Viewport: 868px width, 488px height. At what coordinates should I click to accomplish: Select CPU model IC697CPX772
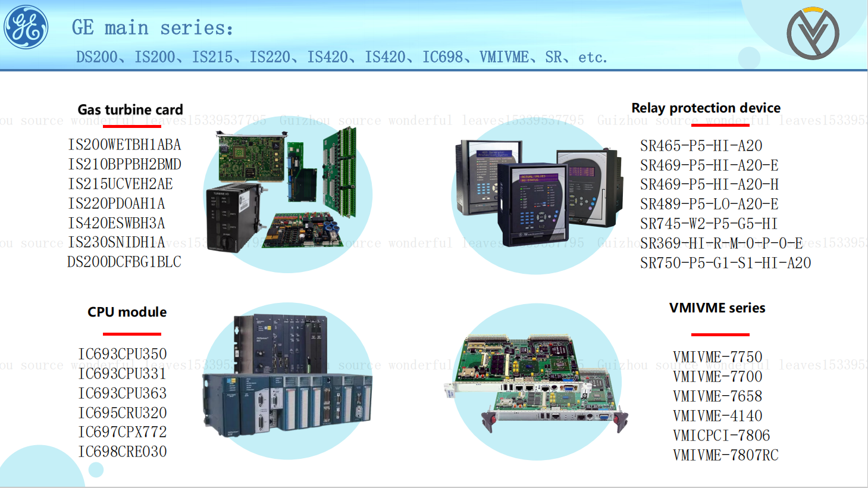[122, 432]
